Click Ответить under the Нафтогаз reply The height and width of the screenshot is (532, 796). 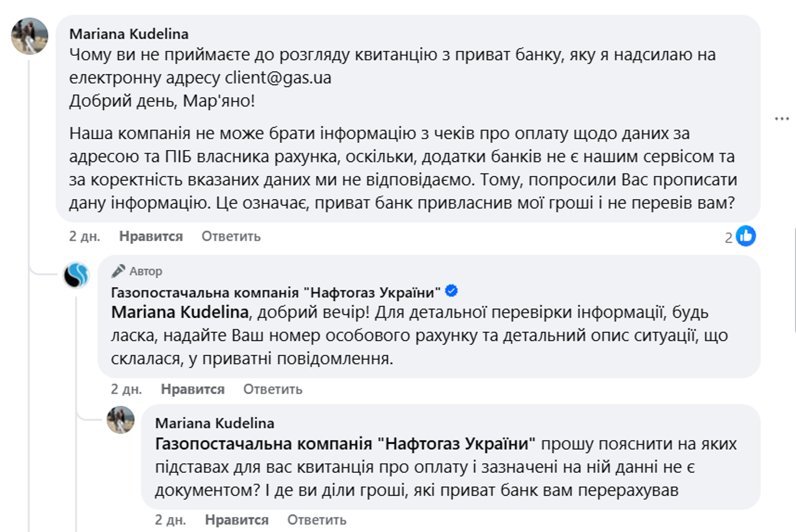pos(272,389)
